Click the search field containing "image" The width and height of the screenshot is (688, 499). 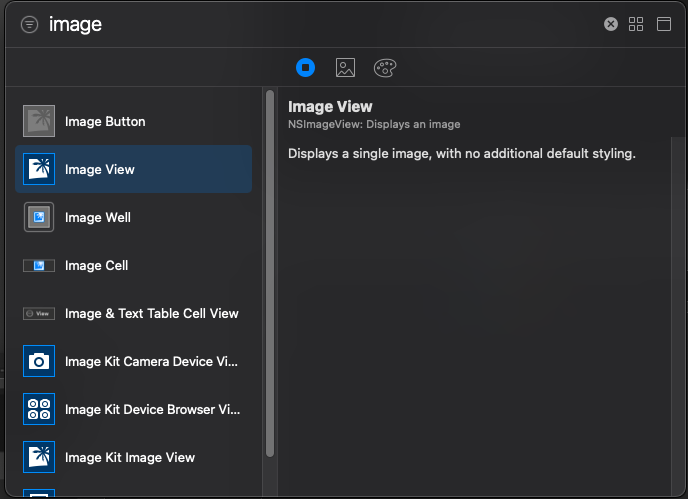tap(320, 24)
